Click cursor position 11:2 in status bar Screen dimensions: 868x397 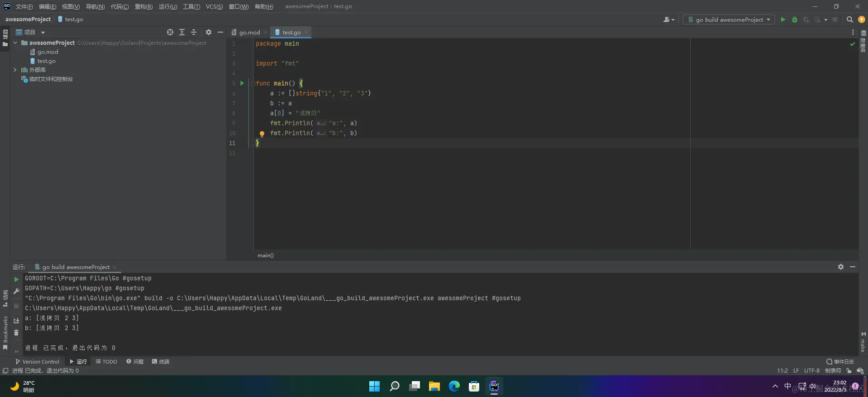pos(782,370)
